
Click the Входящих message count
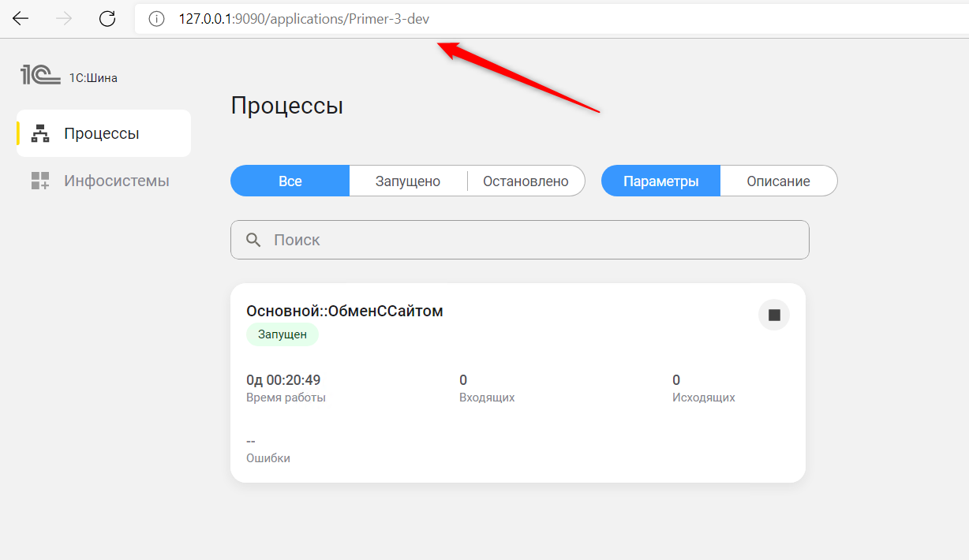pos(463,380)
